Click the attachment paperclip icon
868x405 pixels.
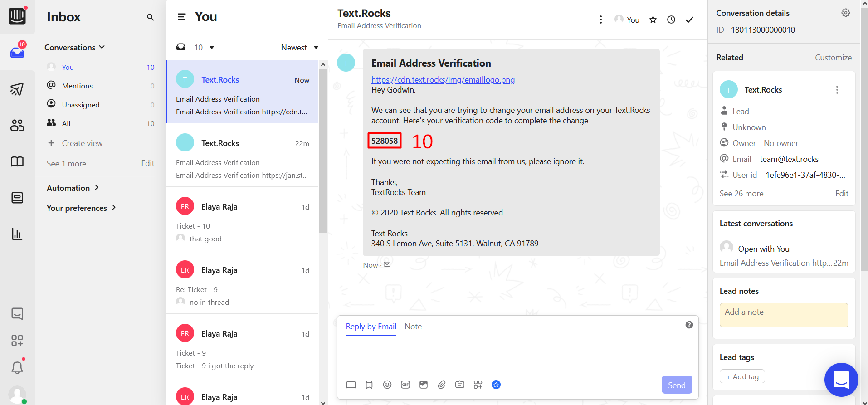coord(441,385)
